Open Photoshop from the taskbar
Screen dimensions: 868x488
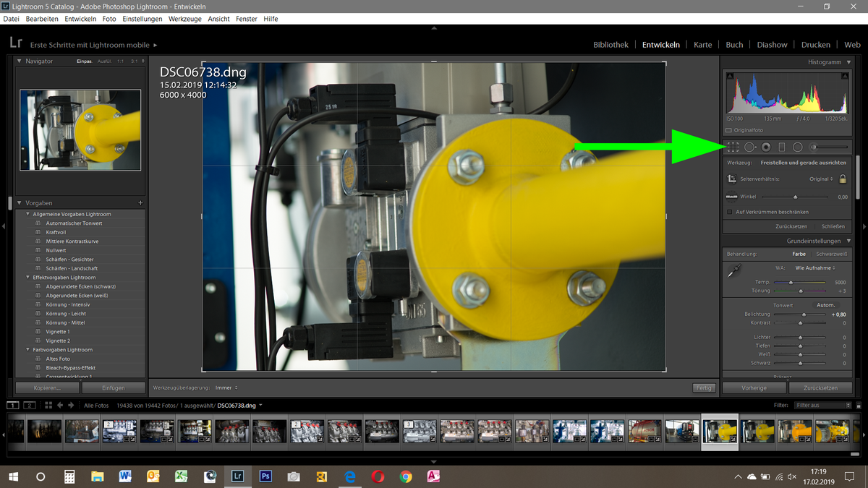(x=265, y=476)
